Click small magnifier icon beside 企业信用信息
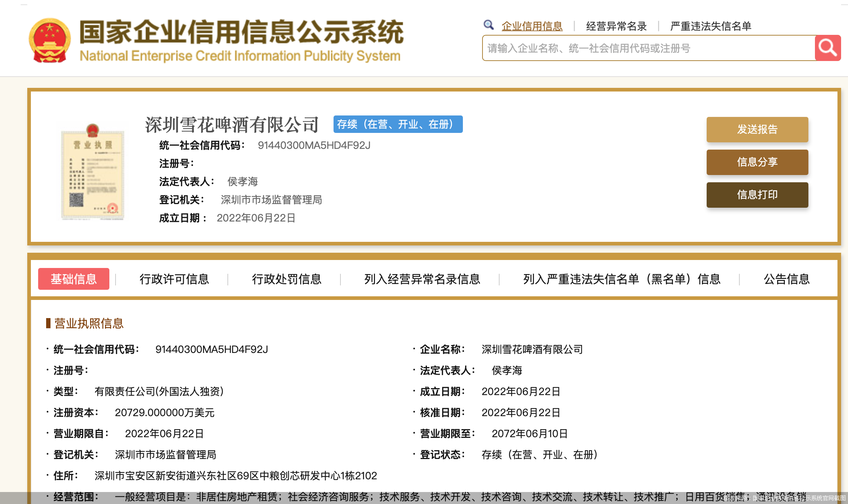848x504 pixels. [489, 25]
